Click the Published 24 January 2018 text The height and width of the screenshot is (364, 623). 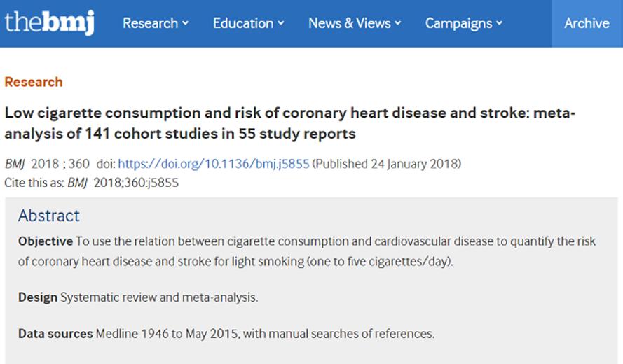coord(387,164)
